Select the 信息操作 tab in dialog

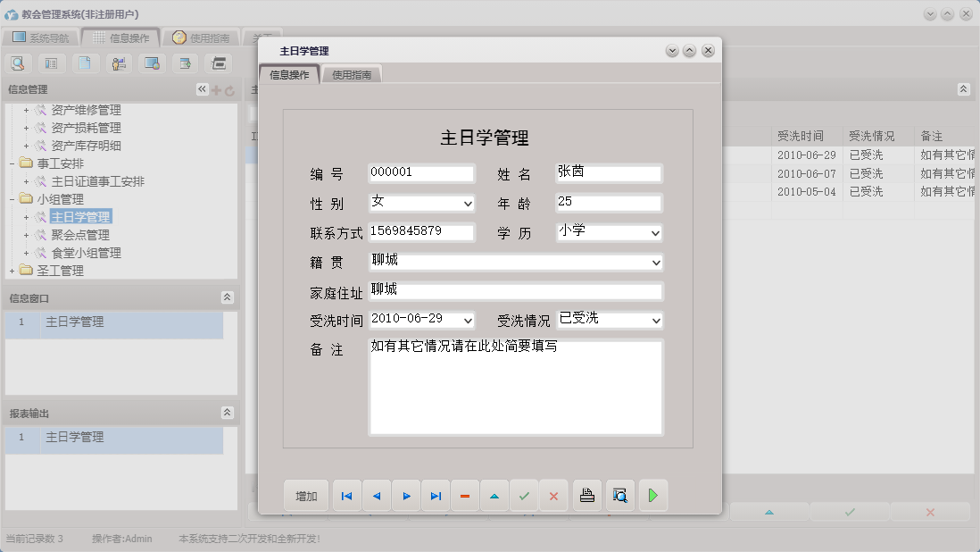289,76
